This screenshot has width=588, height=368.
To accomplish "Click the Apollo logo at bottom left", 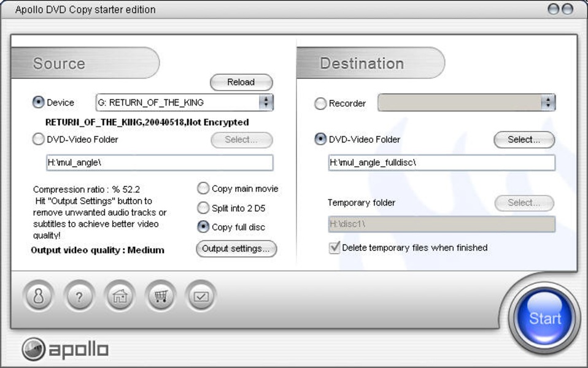I will click(x=65, y=350).
